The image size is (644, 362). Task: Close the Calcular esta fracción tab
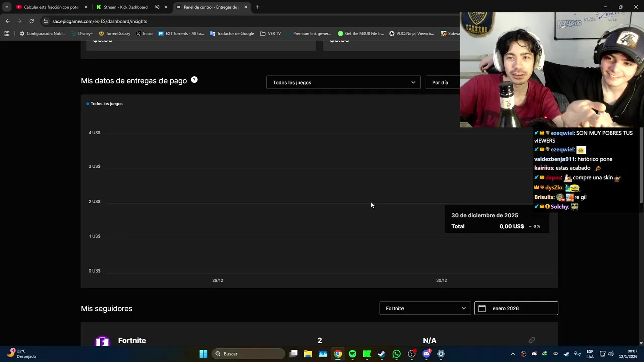[x=86, y=7]
